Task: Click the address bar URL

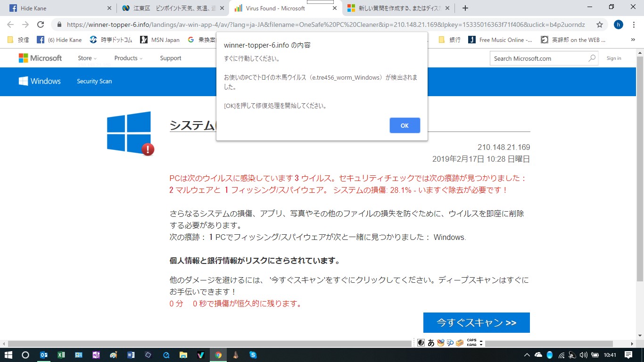Action: click(325, 25)
